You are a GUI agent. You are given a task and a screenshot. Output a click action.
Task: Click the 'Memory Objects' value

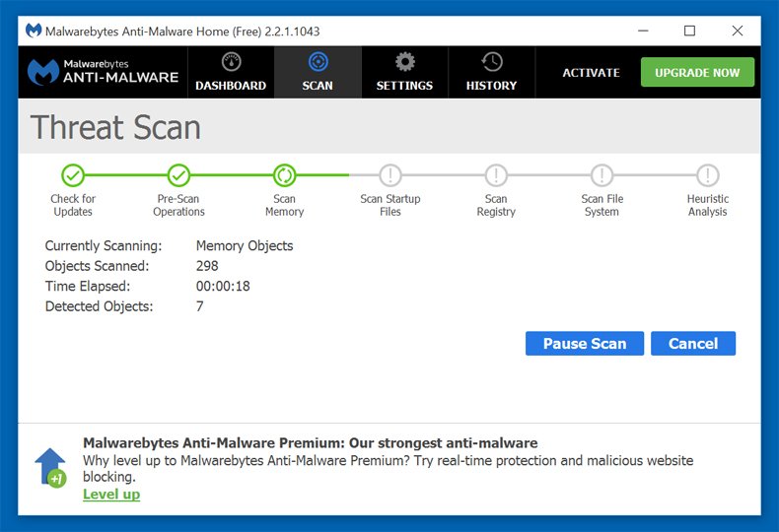[x=245, y=246]
